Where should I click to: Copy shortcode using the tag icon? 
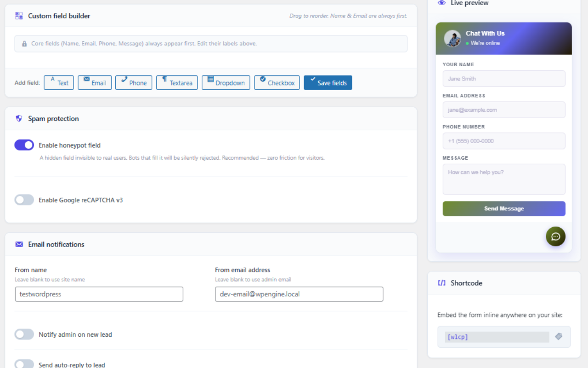[x=559, y=337]
